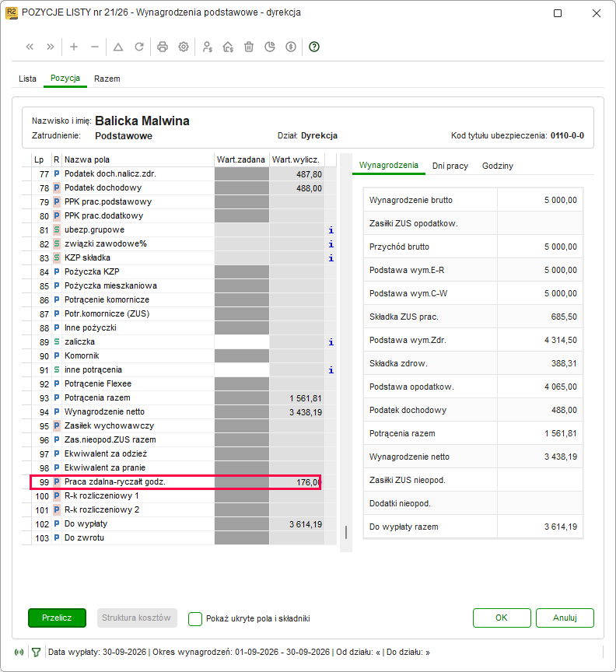Open settings gear in the toolbar
This screenshot has height=672, width=616.
pyautogui.click(x=184, y=47)
